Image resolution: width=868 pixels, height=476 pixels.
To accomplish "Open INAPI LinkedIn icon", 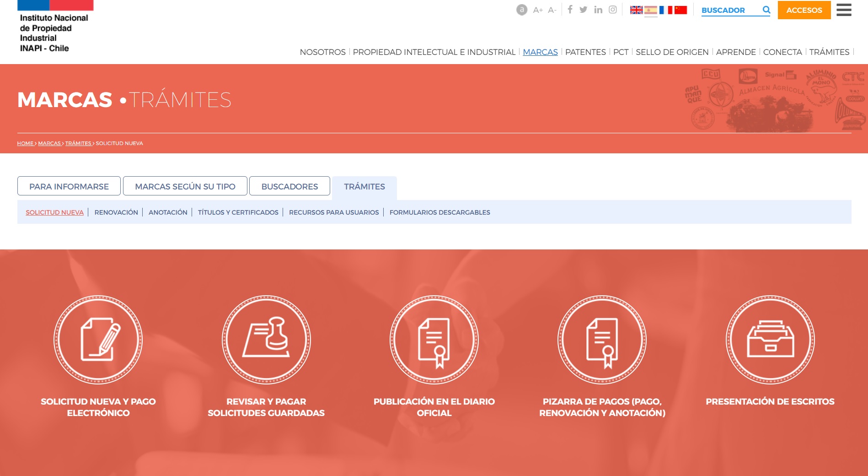I will 598,10.
